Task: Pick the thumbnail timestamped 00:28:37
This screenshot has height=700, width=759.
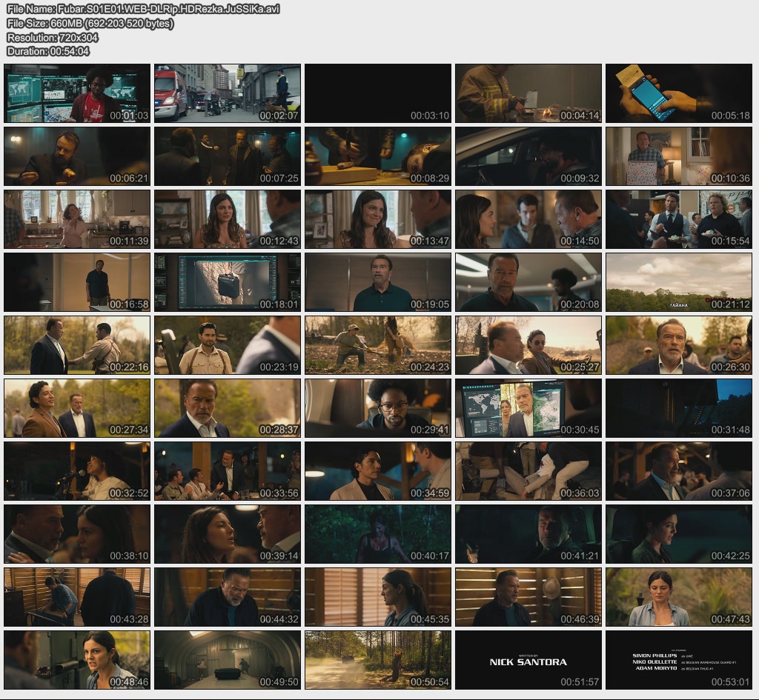Action: click(228, 408)
